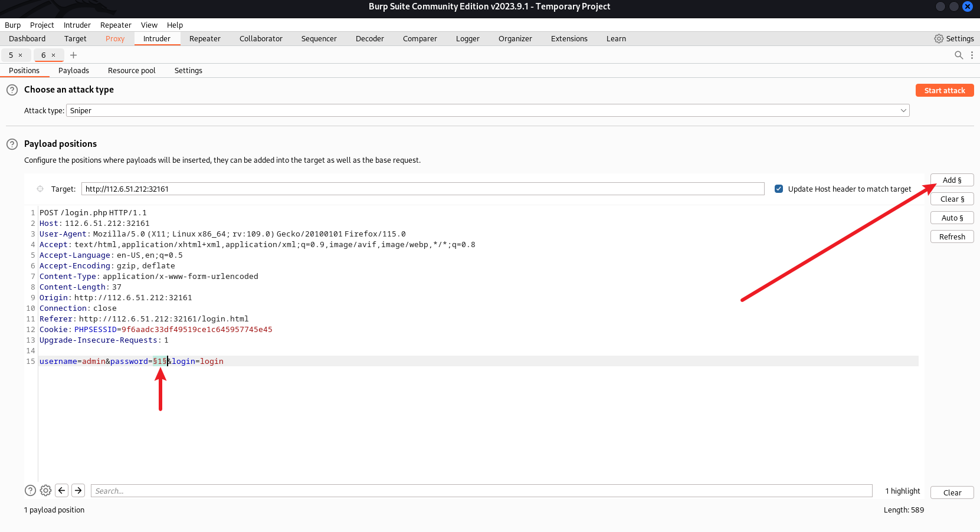Switch to the Proxy tab
980x532 pixels.
(115, 38)
